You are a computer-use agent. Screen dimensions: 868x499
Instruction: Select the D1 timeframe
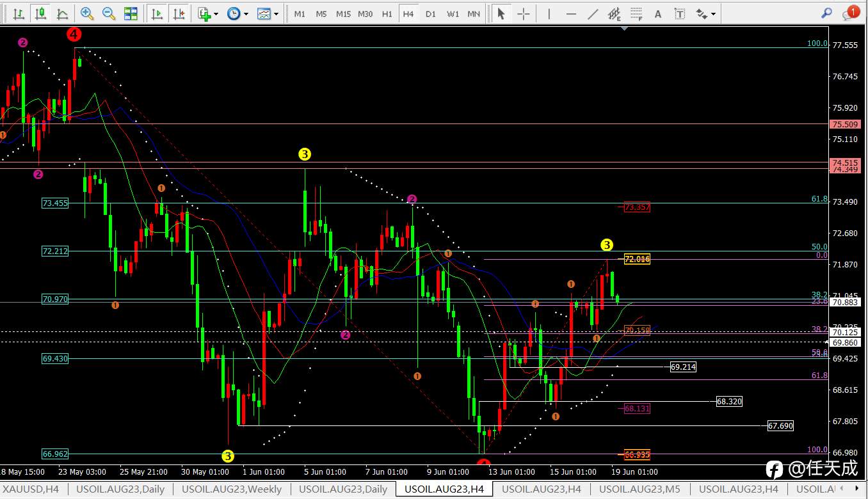pyautogui.click(x=431, y=13)
